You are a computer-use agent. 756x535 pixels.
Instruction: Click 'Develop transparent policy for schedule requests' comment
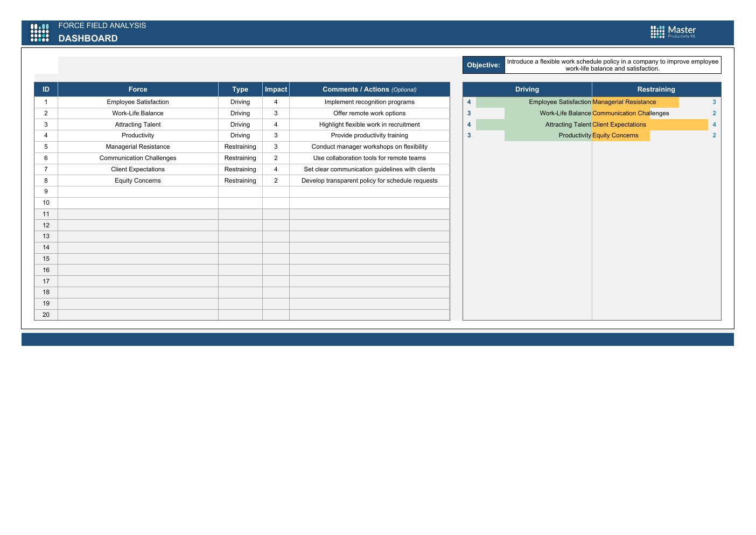pyautogui.click(x=369, y=180)
